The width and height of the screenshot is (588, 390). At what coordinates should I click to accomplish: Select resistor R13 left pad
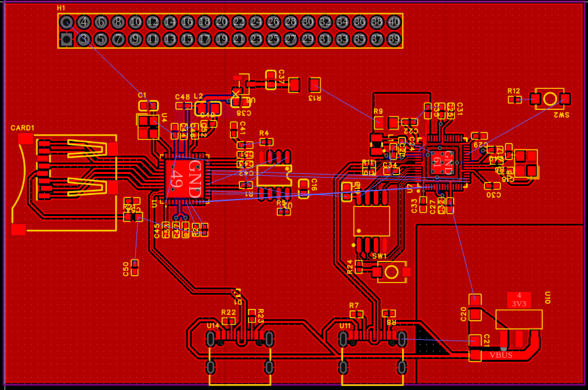point(294,84)
